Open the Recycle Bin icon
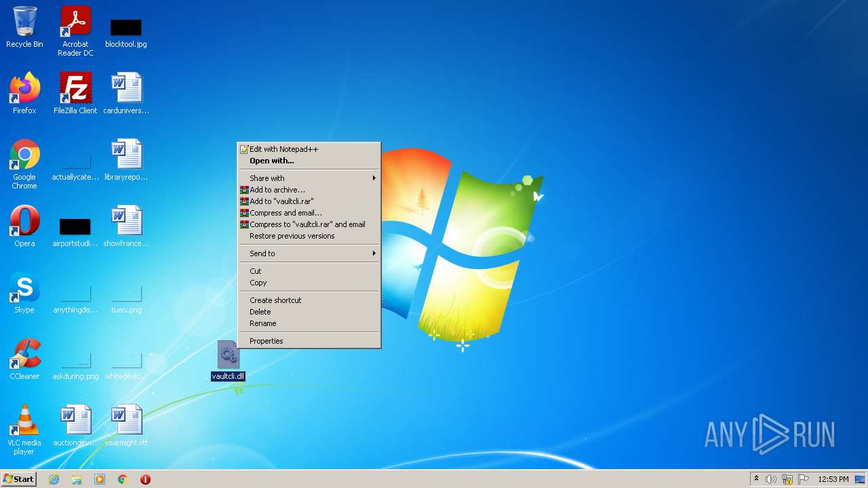 click(x=24, y=27)
